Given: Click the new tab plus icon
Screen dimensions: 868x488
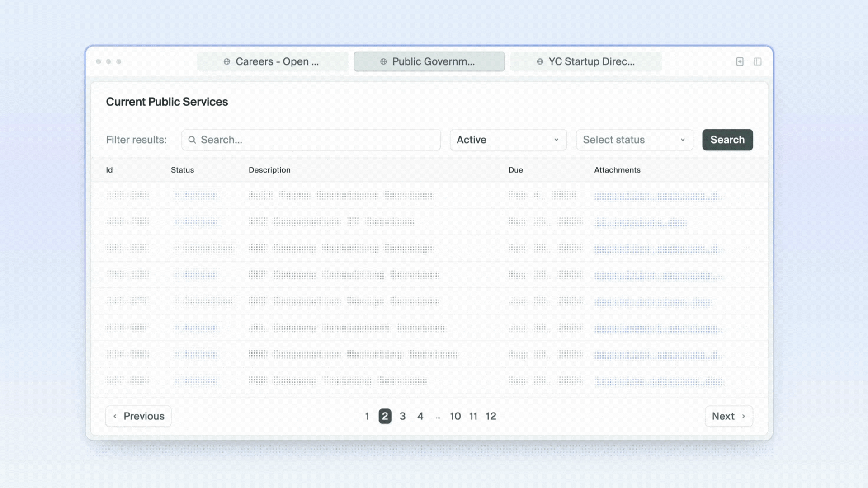Looking at the screenshot, I should pos(740,61).
